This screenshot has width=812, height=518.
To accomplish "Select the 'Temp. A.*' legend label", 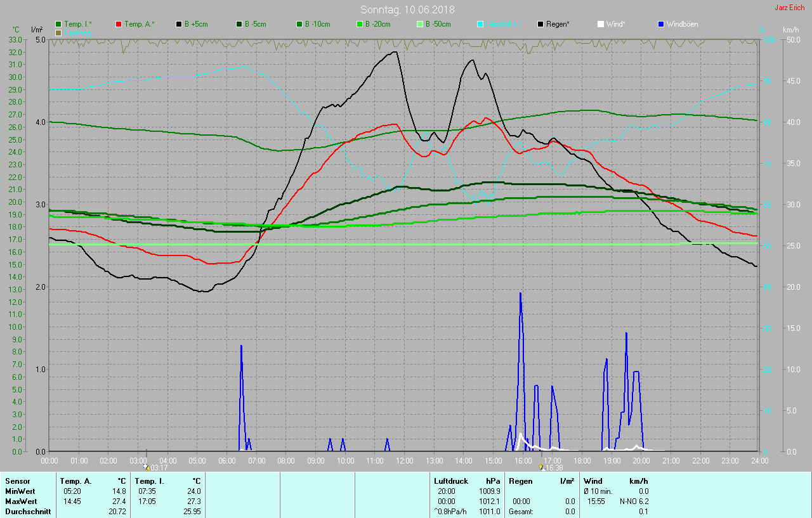I will [x=139, y=24].
